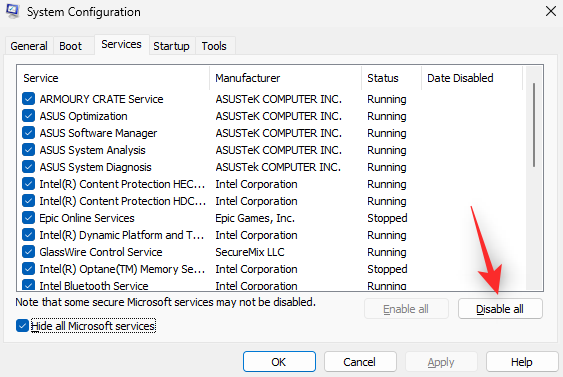The image size is (563, 377).
Task: Click Stopped status for Intel Optane Memory
Action: [387, 269]
